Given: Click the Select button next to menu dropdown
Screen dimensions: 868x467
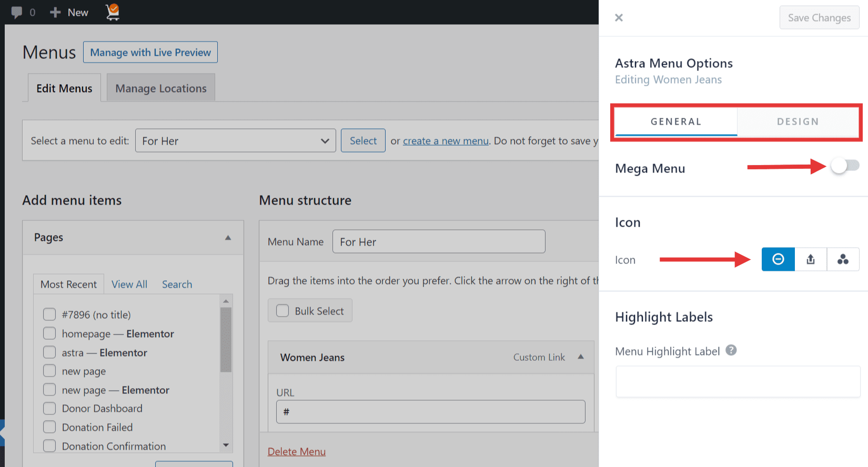Looking at the screenshot, I should pyautogui.click(x=363, y=140).
